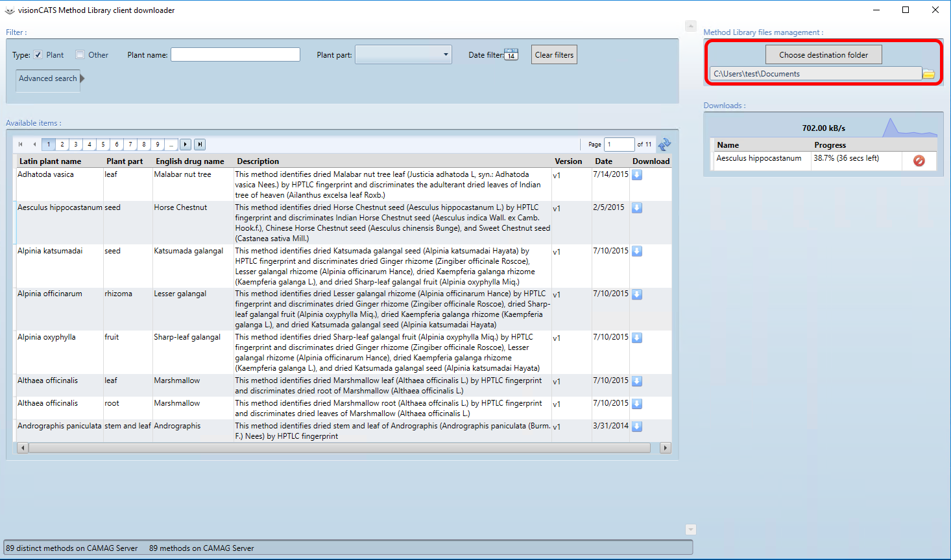Click the refresh items icon
The height and width of the screenshot is (560, 951).
[x=664, y=145]
